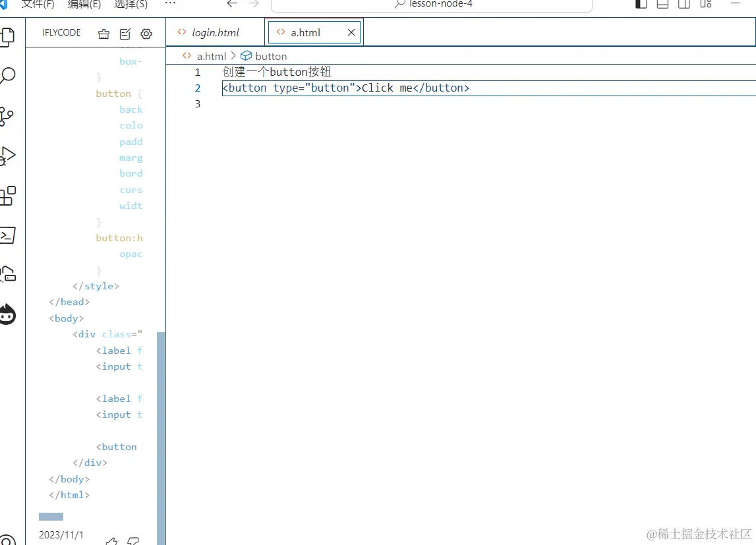Image resolution: width=756 pixels, height=545 pixels.
Task: Open the 选择(S) menu
Action: tap(131, 5)
